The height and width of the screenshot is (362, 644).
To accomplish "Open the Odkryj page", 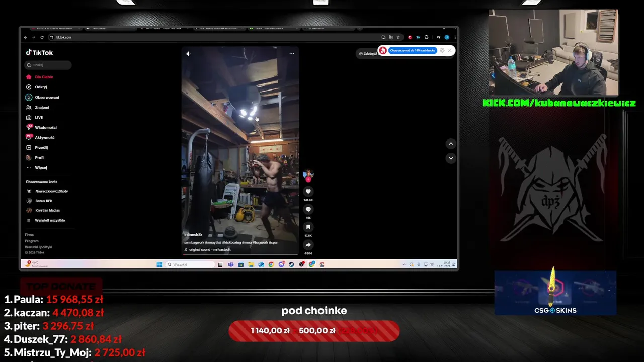I will pos(37,87).
